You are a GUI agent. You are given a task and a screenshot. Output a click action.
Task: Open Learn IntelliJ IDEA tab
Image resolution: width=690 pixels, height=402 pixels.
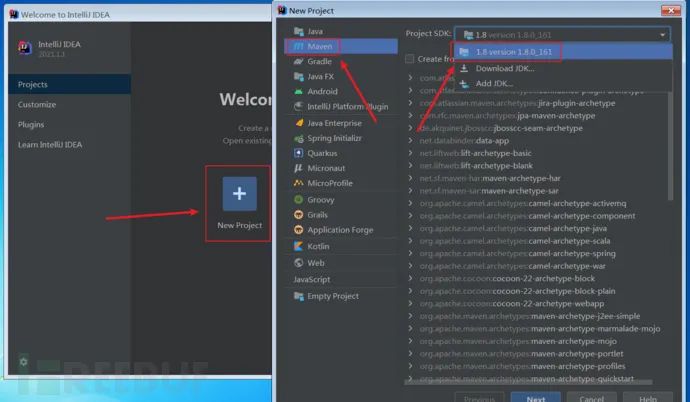pos(70,145)
